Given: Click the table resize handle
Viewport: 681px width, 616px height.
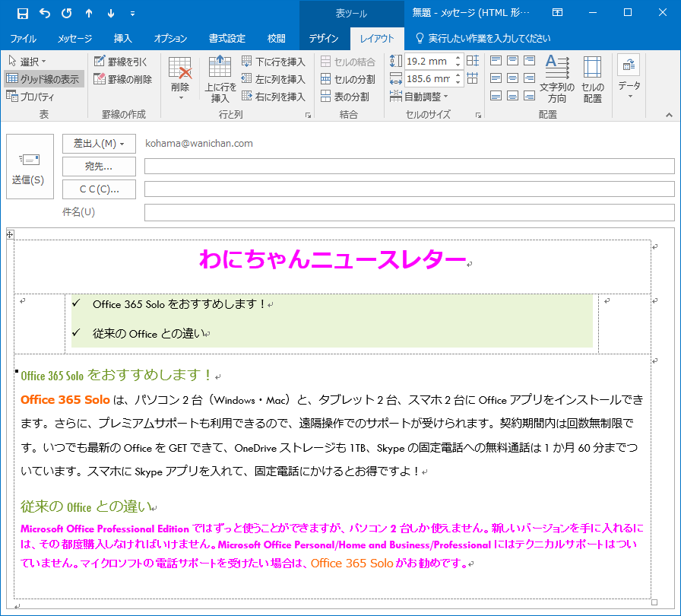Looking at the screenshot, I should [654, 602].
